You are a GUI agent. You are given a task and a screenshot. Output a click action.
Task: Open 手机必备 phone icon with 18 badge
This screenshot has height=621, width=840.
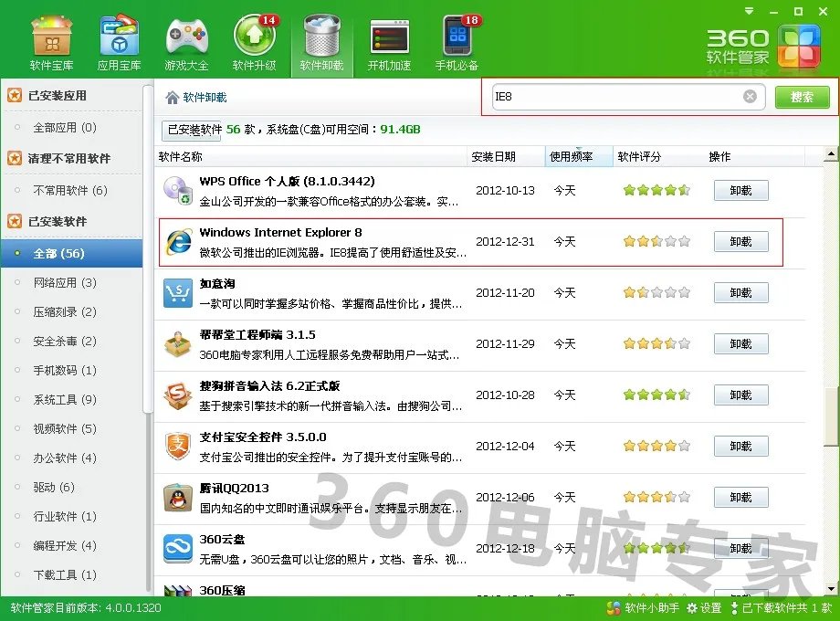pos(457,40)
